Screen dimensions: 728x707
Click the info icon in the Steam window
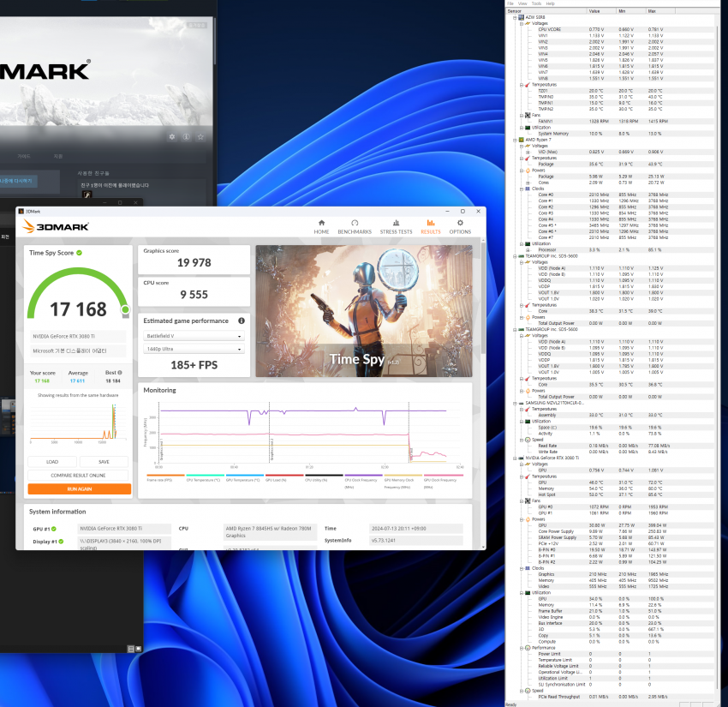(x=186, y=136)
